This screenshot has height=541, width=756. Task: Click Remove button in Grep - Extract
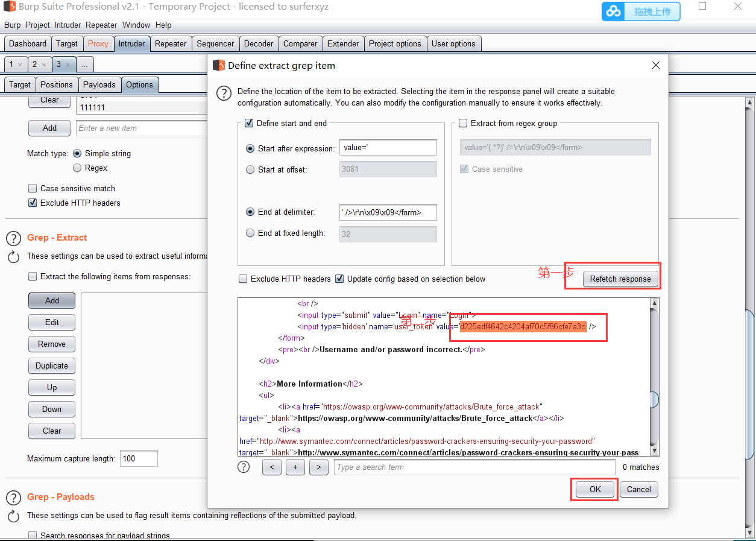[52, 344]
